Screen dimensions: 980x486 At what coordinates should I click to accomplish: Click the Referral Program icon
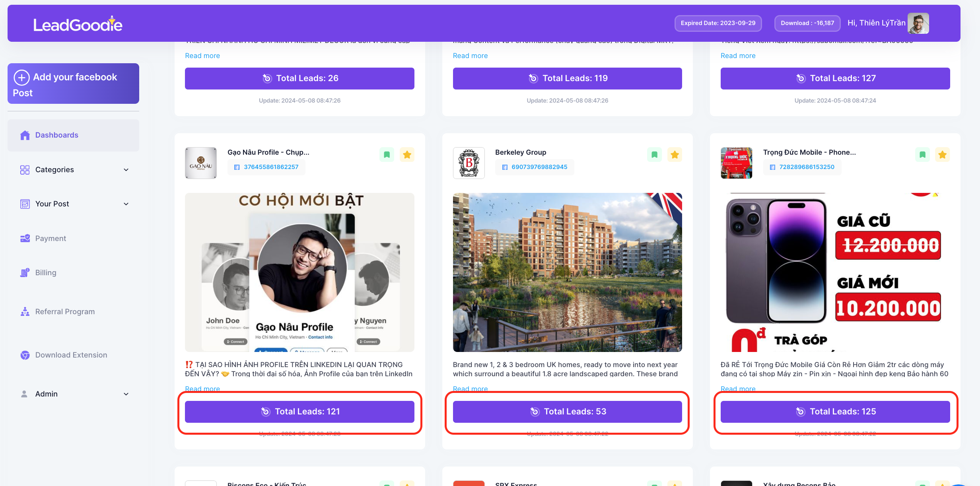pyautogui.click(x=25, y=312)
